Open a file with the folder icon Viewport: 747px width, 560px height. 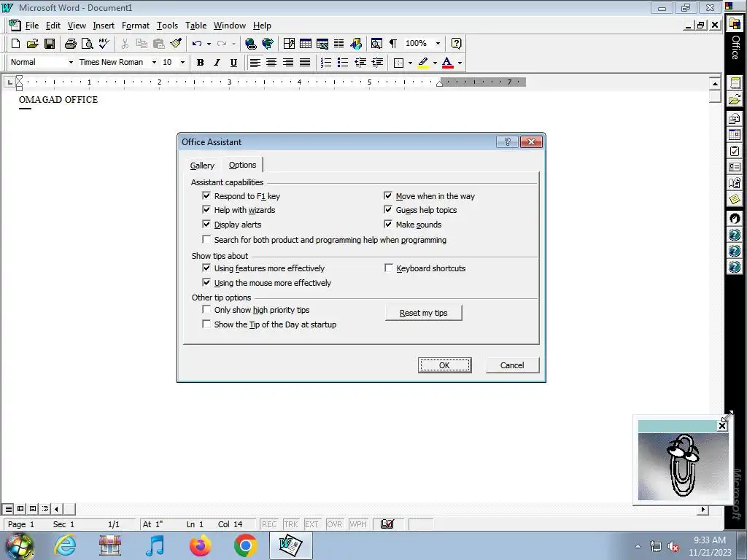click(32, 44)
